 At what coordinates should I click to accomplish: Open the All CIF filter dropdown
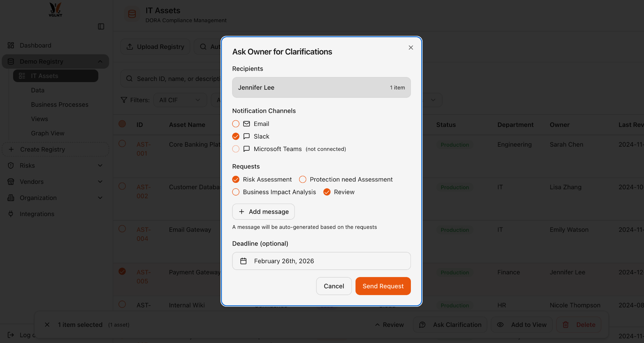pos(180,100)
